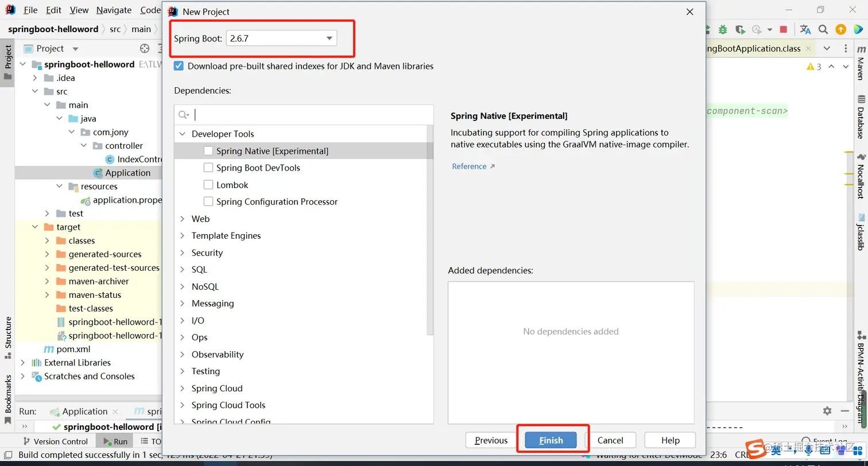Stop the running application red square
Image resolution: width=868 pixels, height=466 pixels.
click(784, 29)
